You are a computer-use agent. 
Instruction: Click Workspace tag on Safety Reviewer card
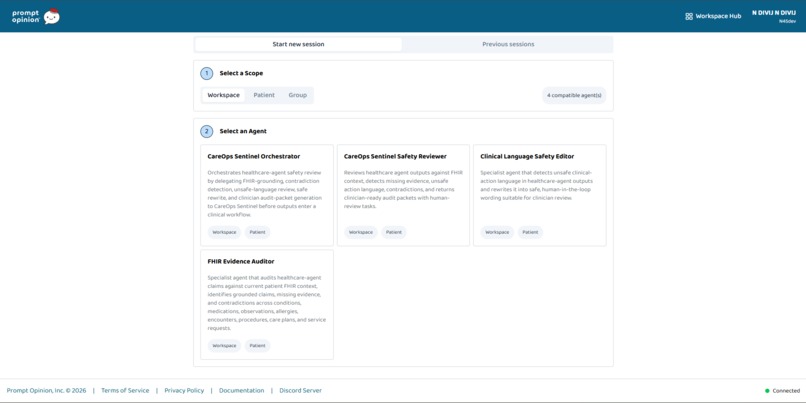click(361, 232)
